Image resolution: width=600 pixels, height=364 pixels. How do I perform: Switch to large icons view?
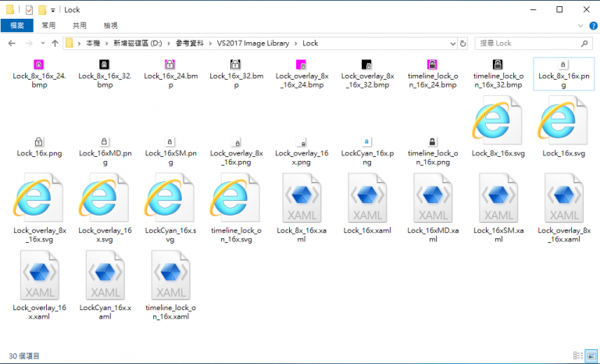coord(591,355)
